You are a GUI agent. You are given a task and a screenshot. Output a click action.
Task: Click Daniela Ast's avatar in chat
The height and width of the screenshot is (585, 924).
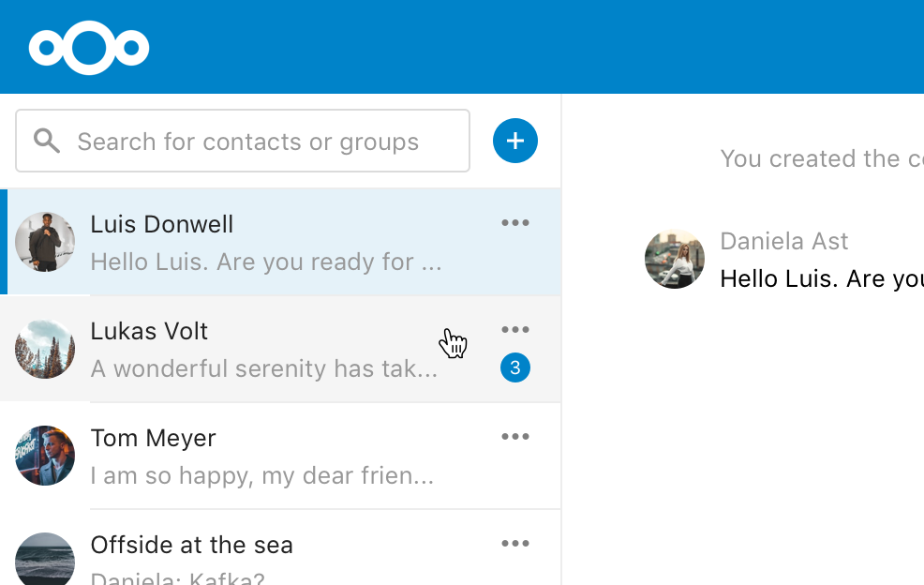675,259
